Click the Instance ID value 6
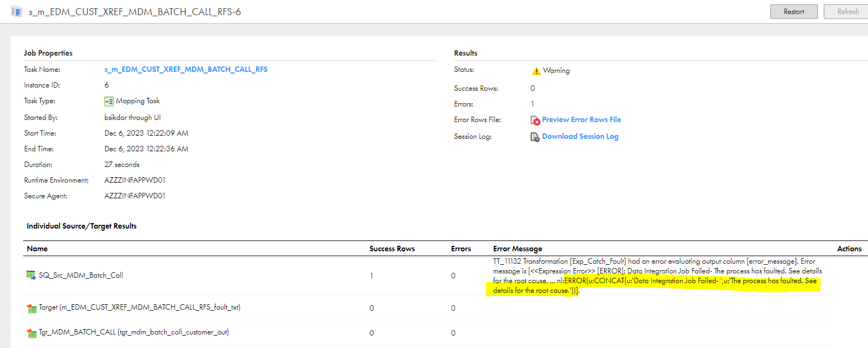868x348 pixels. tap(106, 85)
